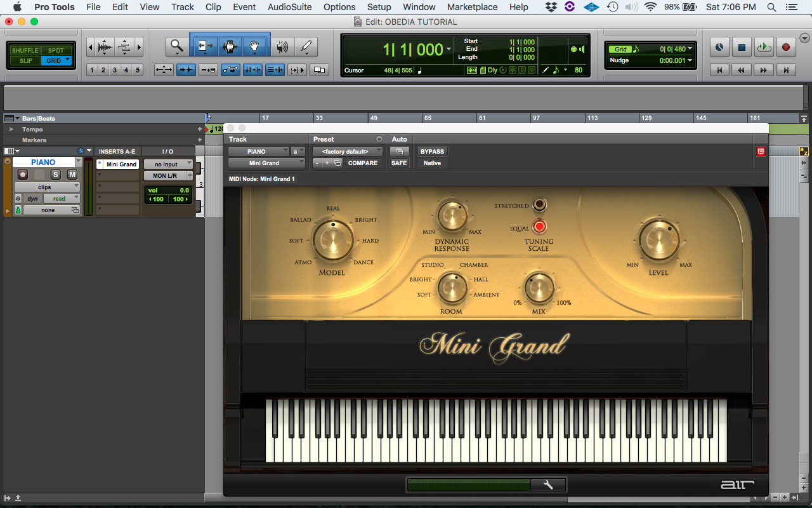Select the Pencil tool
The image size is (812, 508).
(x=306, y=46)
